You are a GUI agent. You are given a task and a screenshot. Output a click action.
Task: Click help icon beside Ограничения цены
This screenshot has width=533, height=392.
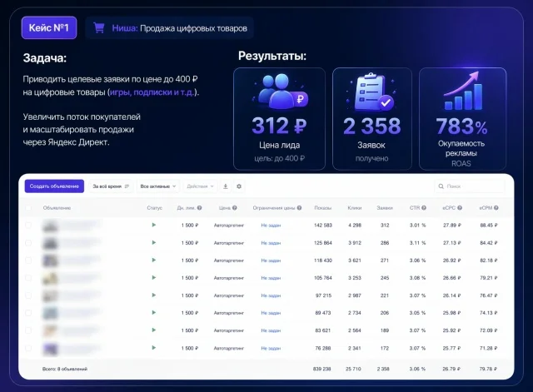click(299, 208)
